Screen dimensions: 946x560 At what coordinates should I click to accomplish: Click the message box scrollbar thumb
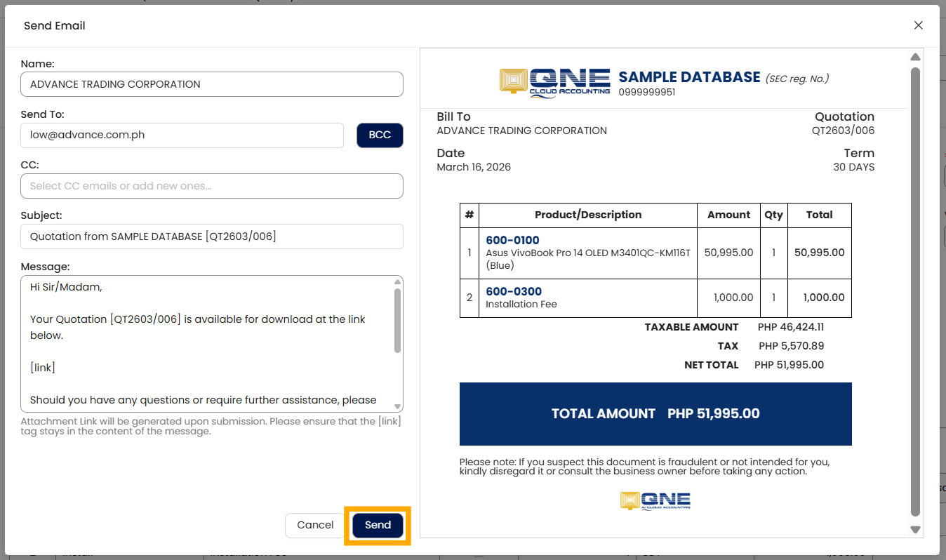(397, 320)
